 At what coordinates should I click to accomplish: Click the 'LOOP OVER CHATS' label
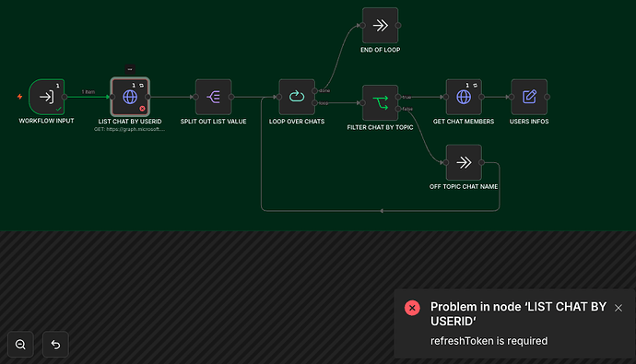click(297, 122)
